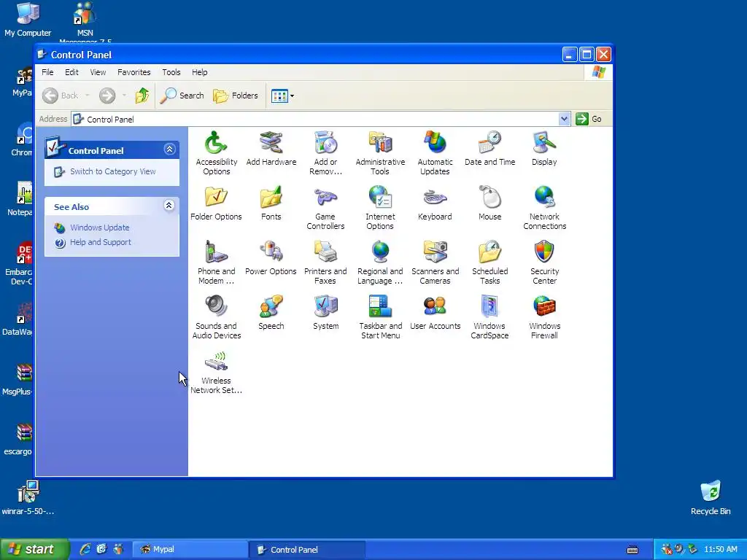Screen dimensions: 747x560
Task: Toggle the Folders pane button
Action: (236, 96)
